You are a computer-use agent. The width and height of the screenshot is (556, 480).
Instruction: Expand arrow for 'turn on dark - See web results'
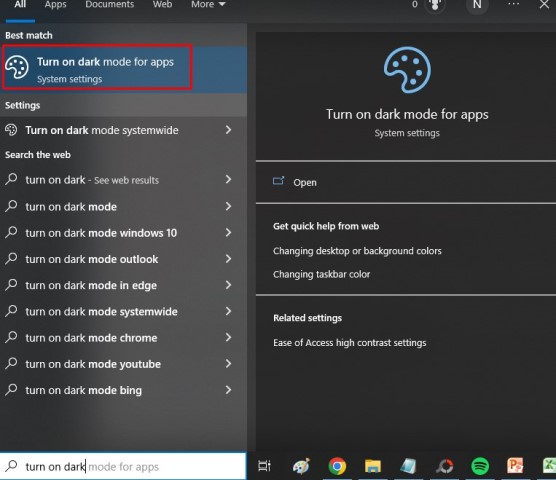tap(229, 179)
